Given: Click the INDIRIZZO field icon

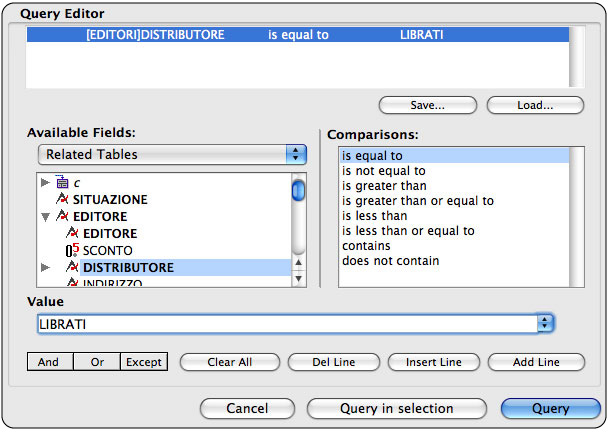Looking at the screenshot, I should pyautogui.click(x=72, y=282).
